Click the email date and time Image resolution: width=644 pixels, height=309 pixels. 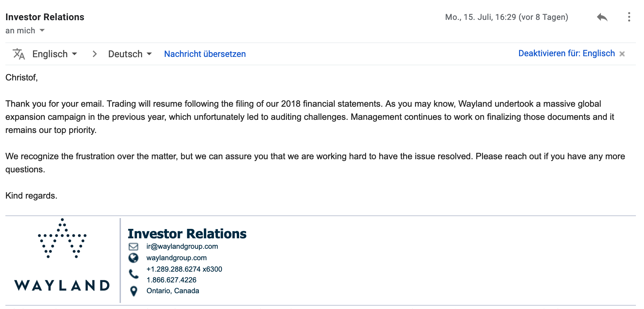(x=506, y=17)
